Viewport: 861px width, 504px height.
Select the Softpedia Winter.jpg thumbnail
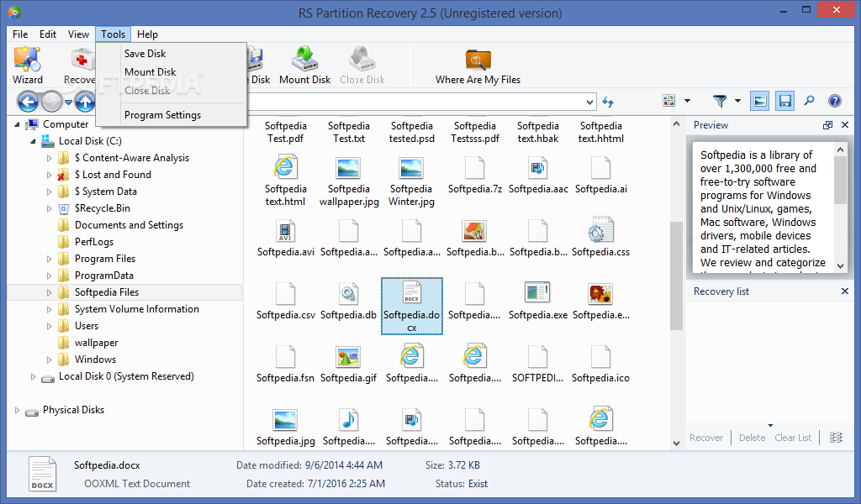click(x=411, y=168)
